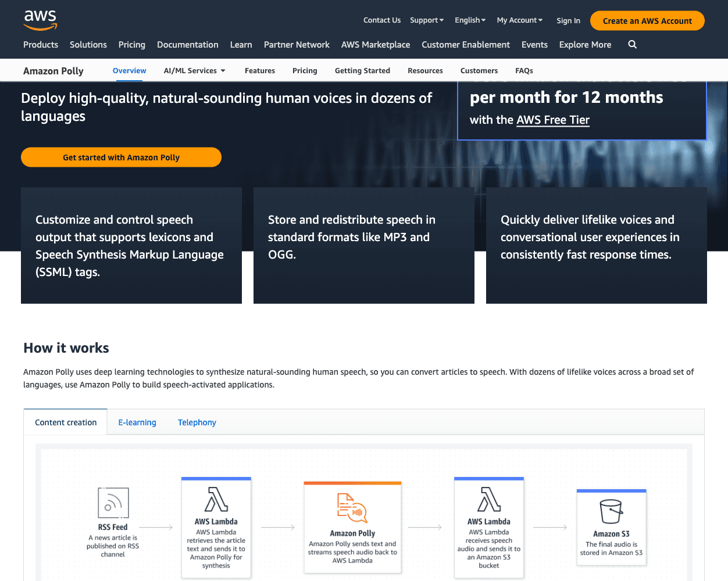Open the Documentation menu

pyautogui.click(x=188, y=45)
